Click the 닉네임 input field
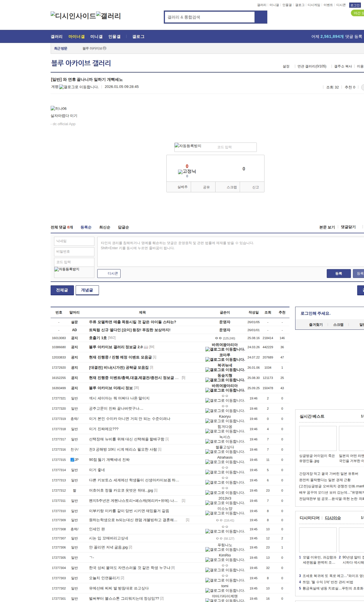The width and height of the screenshot is (364, 602). pos(74,241)
